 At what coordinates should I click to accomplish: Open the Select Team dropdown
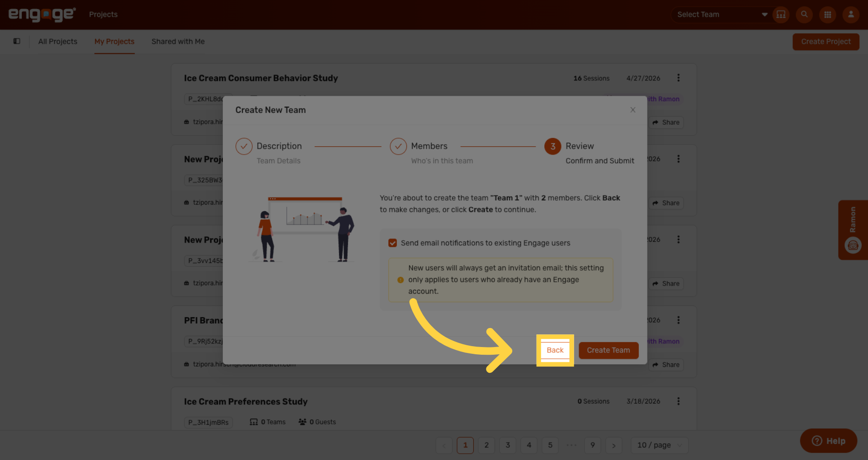click(722, 14)
